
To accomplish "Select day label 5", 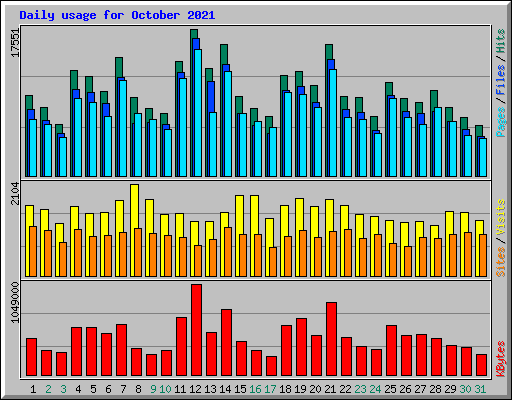I will (93, 389).
